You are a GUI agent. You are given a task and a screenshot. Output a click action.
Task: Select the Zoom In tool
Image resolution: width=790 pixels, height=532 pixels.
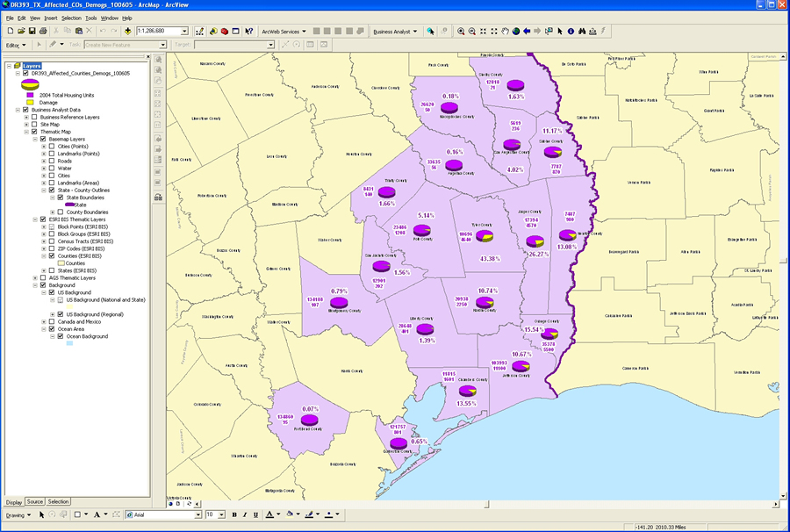[461, 32]
